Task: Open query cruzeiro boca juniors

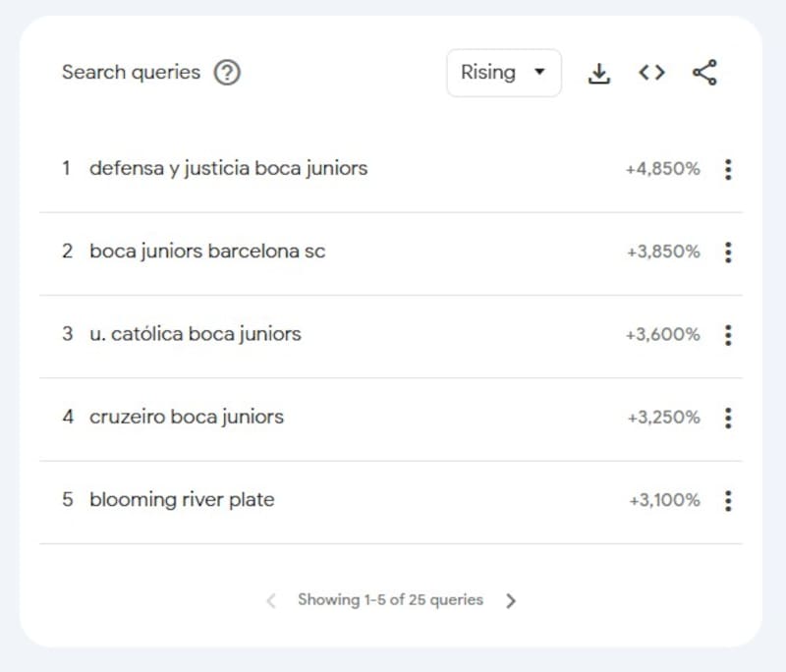Action: tap(187, 417)
